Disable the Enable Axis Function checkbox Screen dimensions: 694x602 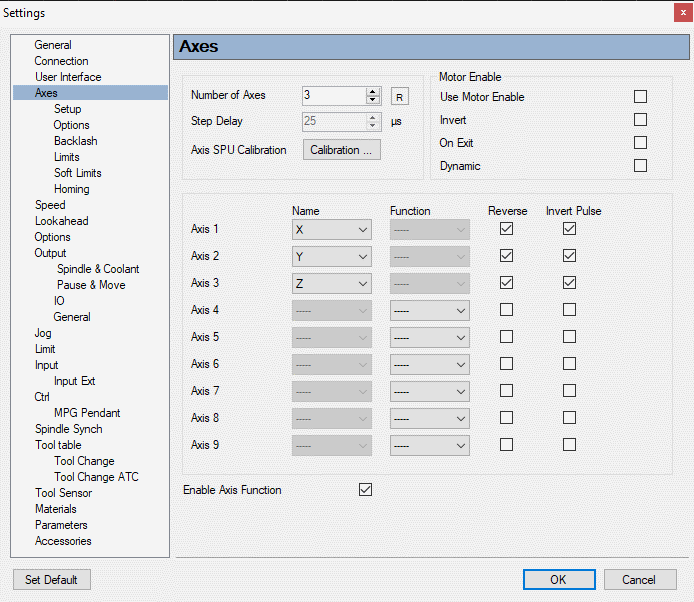(x=365, y=490)
